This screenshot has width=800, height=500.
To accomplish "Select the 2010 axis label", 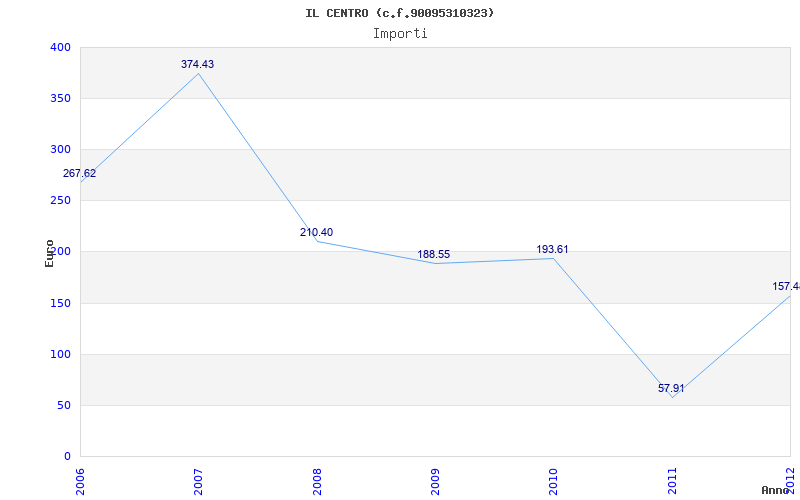I will [x=554, y=481].
